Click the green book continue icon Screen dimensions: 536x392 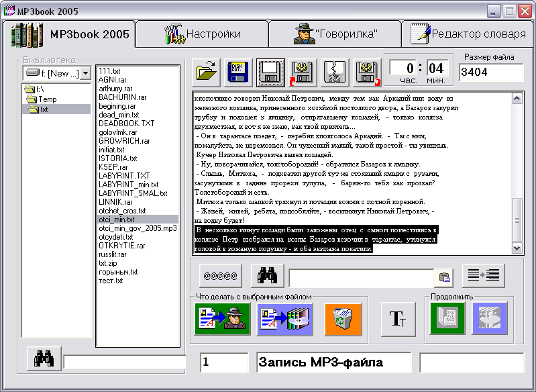point(447,318)
